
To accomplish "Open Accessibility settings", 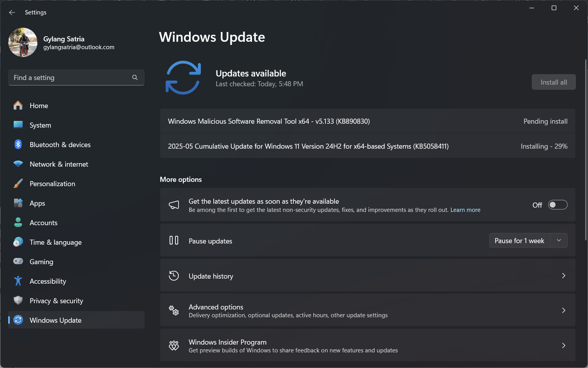I will (x=76, y=281).
